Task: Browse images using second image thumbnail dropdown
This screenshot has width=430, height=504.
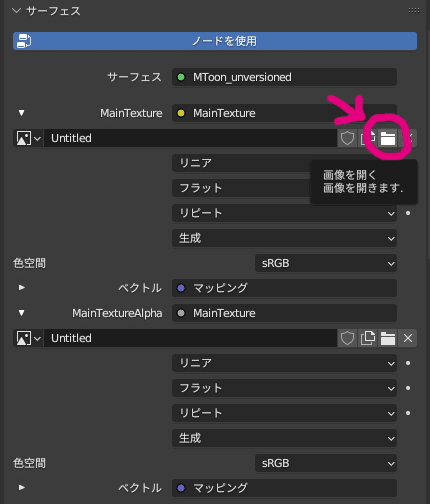Action: point(28,338)
